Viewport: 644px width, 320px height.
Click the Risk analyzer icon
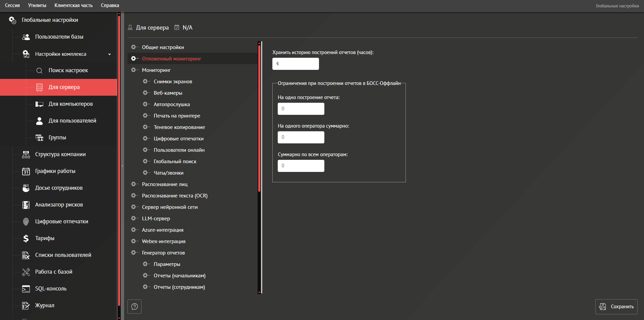tap(26, 205)
